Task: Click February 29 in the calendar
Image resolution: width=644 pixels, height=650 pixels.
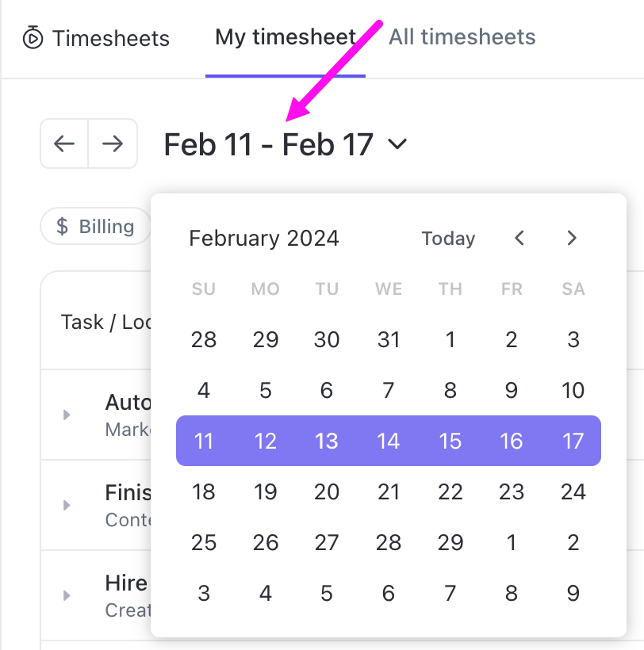Action: 450,542
